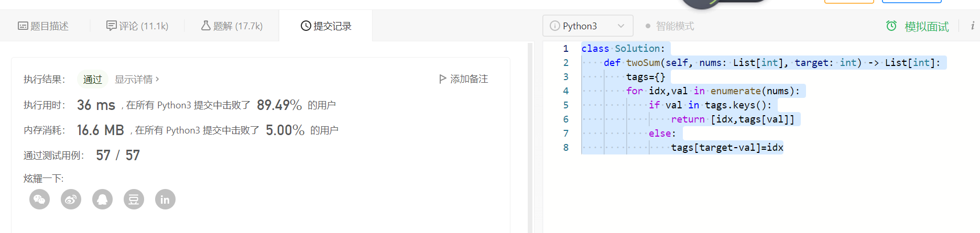Image resolution: width=980 pixels, height=233 pixels.
Task: Share the result via the Douban icon
Action: pos(134,199)
